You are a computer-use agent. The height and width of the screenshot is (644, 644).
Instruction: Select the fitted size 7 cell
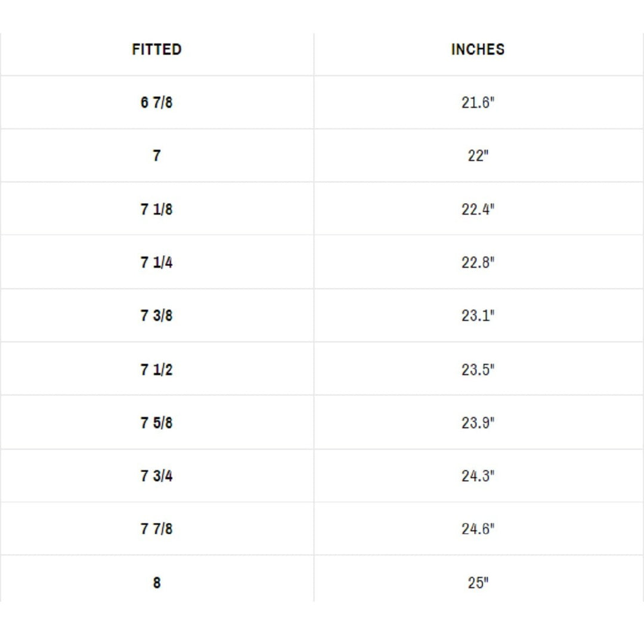[156, 156]
